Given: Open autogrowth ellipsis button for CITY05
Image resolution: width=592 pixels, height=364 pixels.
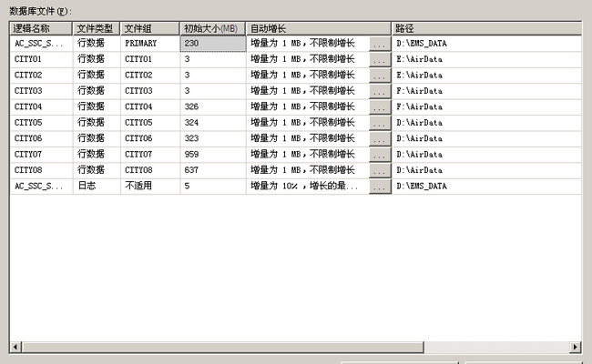Looking at the screenshot, I should tap(380, 124).
